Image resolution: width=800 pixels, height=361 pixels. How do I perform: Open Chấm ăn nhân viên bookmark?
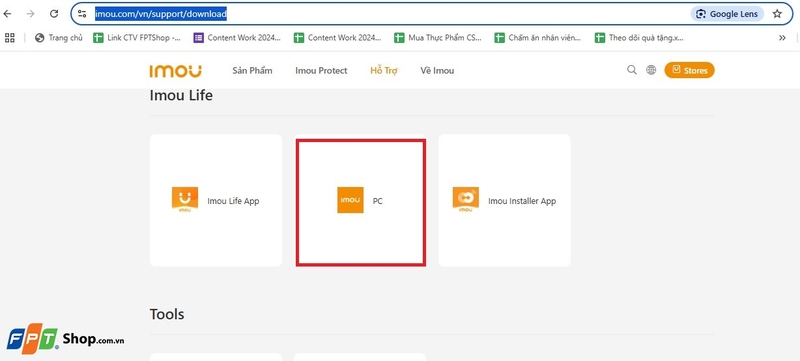click(538, 38)
